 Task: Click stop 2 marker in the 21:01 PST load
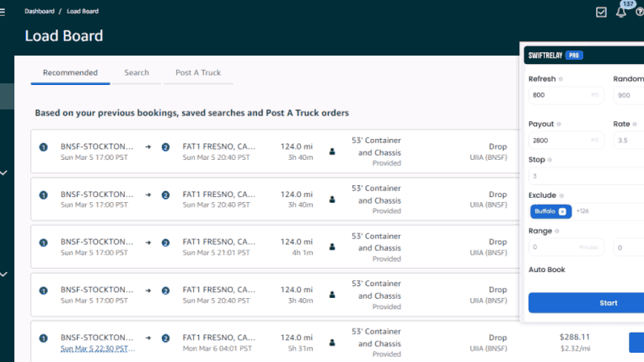[165, 242]
